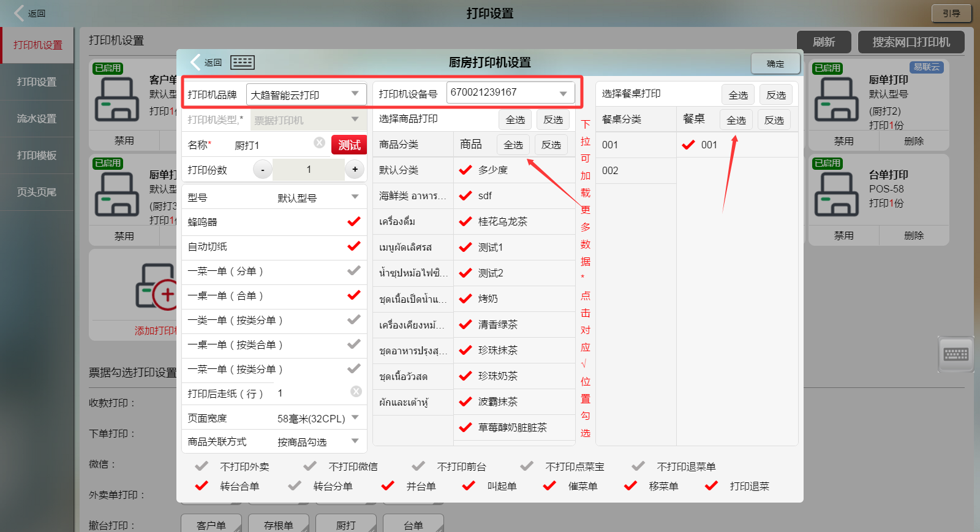Viewport: 980px width, 532px height.
Task: Select the 海鲜类 product category row
Action: 412,196
